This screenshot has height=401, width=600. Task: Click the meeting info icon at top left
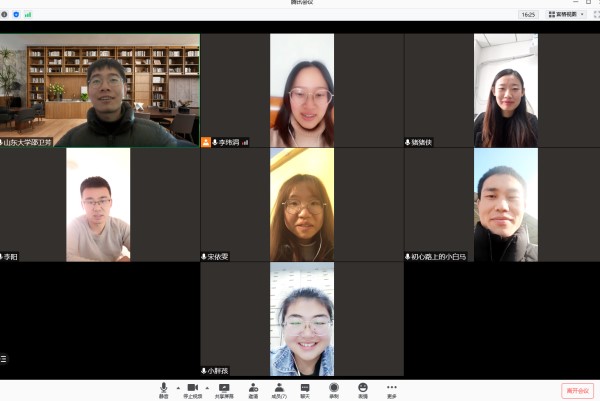coord(5,14)
